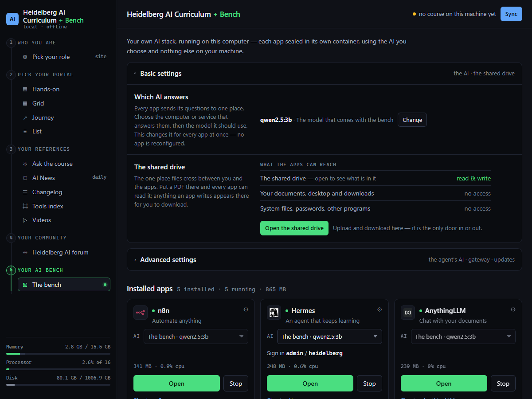
Task: Click the AI News clock icon
Action: [x=25, y=178]
